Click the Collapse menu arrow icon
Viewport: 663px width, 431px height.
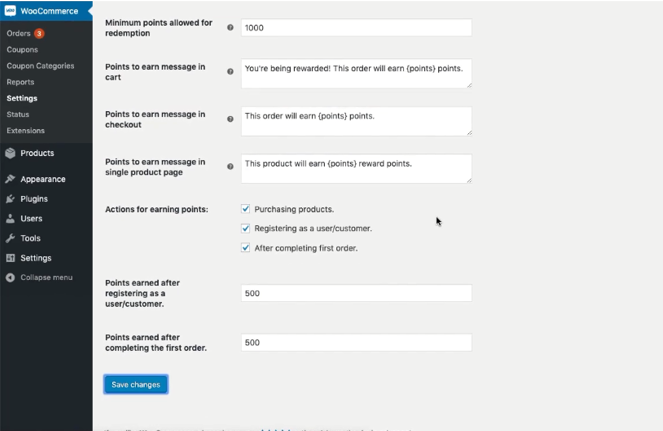[10, 277]
